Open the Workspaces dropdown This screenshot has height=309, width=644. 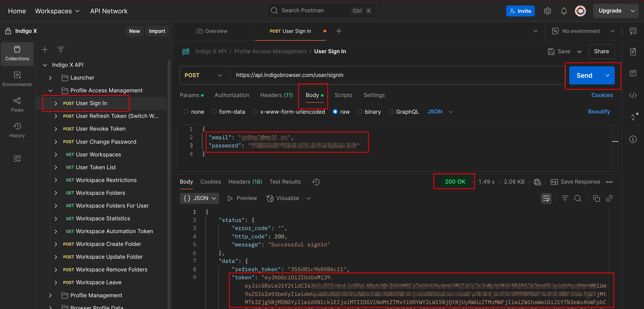[x=57, y=11]
